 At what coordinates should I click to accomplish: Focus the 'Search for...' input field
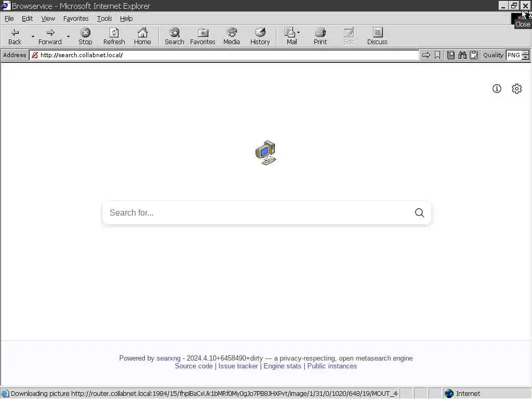click(x=258, y=212)
